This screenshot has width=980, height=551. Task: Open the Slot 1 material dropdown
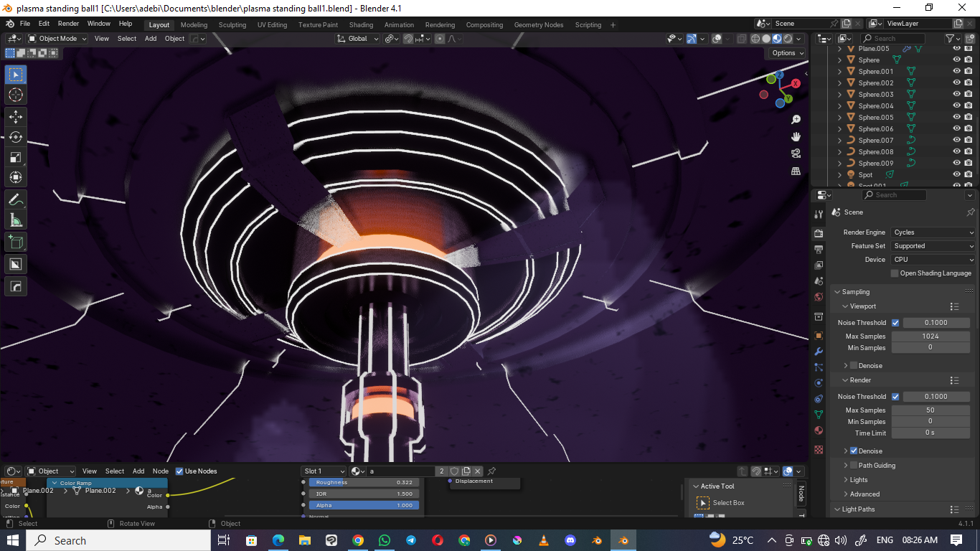coord(324,471)
